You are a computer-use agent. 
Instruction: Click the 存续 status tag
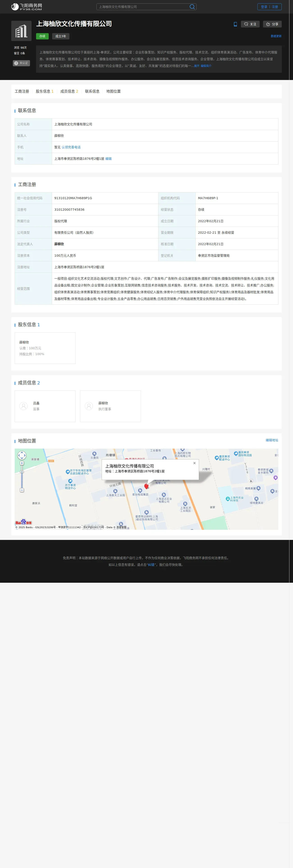pyautogui.click(x=42, y=36)
